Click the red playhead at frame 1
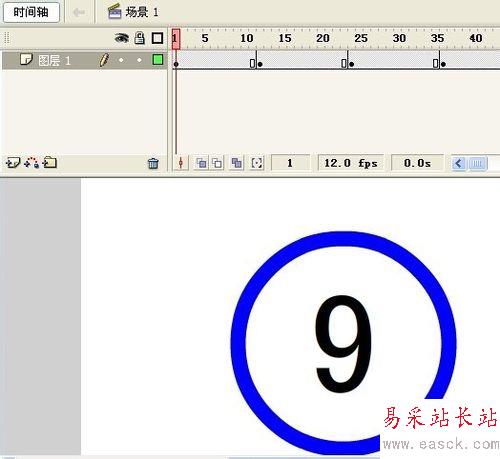 click(176, 39)
